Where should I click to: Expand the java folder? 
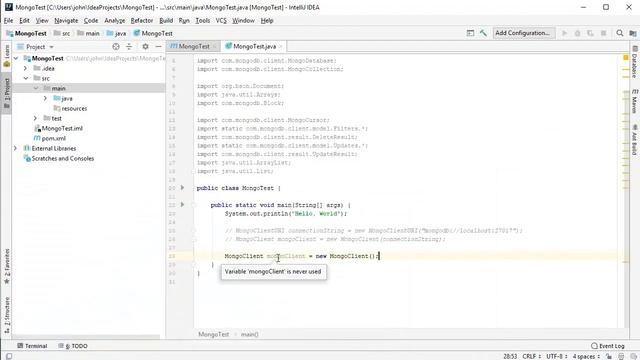point(45,98)
